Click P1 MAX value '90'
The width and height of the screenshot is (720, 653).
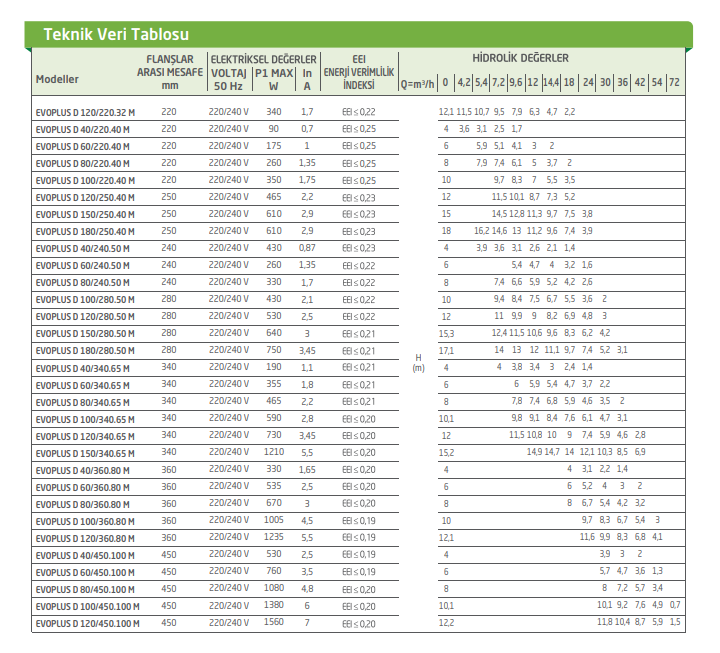(274, 129)
